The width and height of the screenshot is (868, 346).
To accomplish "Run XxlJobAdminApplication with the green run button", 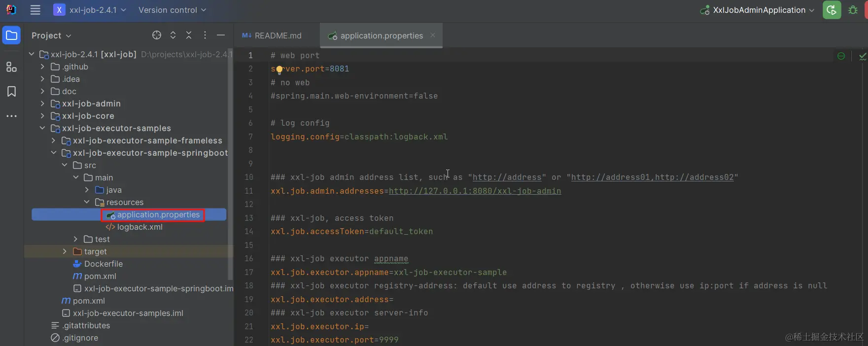I will [832, 10].
